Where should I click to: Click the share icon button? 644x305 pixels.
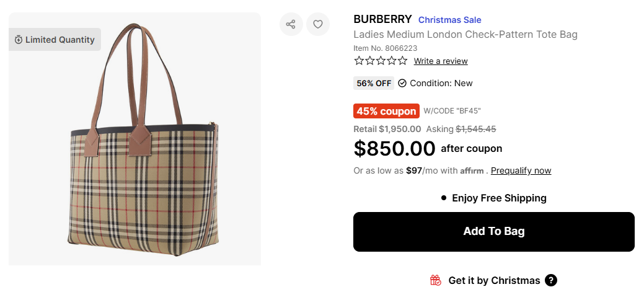click(x=291, y=24)
